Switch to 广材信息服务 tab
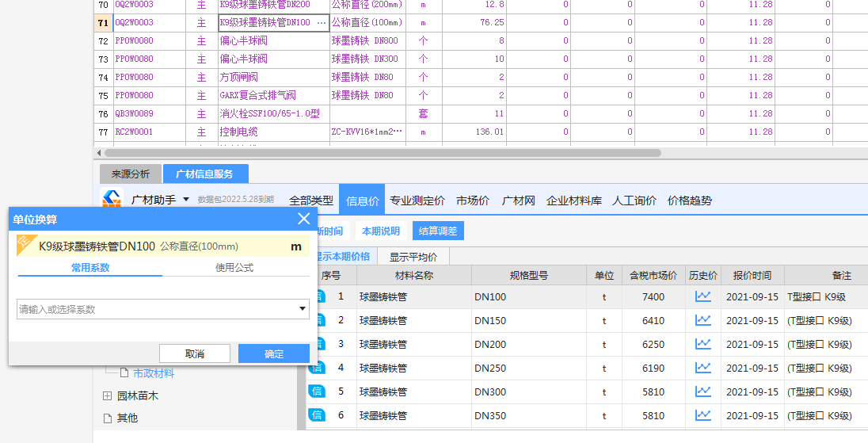Screen dimensions: 868x443 pos(205,174)
